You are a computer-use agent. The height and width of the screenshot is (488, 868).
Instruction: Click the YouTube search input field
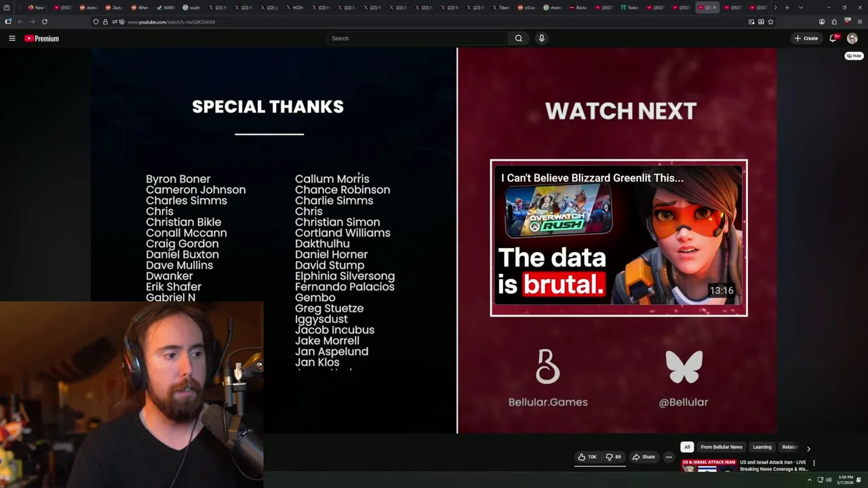[x=417, y=39]
